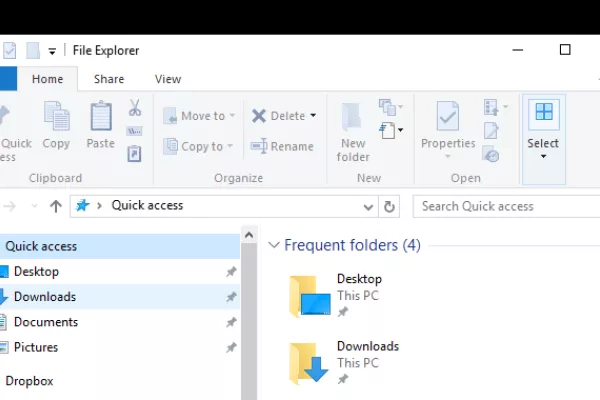Click the Up arrow navigation button

tap(56, 206)
